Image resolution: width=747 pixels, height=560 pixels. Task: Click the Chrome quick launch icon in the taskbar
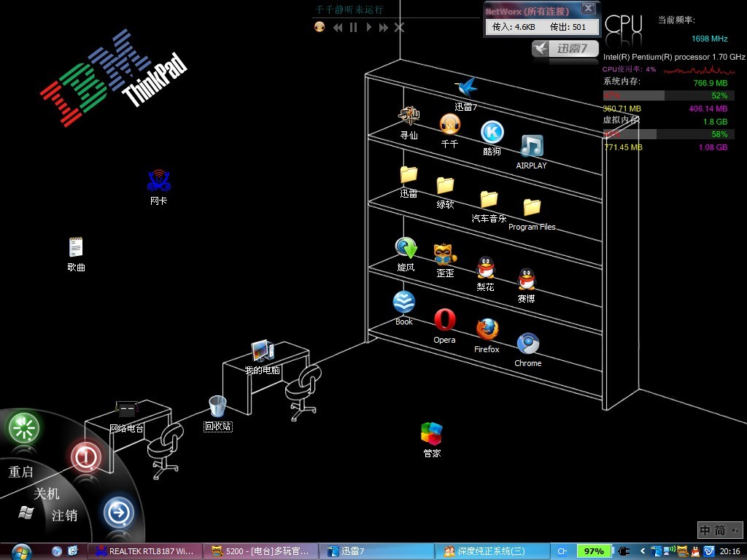tap(57, 551)
